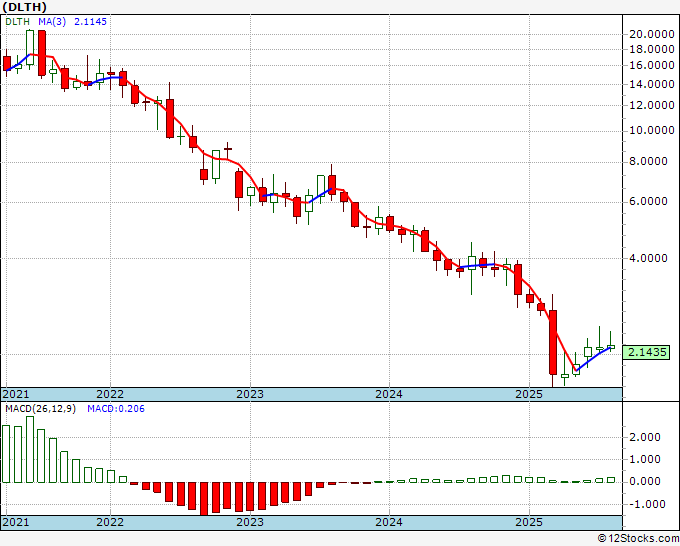Click the 1.000 MACD axis label
This screenshot has width=680, height=546.
647,459
